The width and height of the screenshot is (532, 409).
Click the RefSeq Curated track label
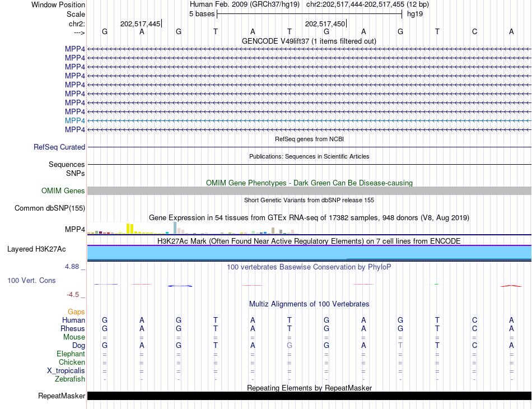pos(59,147)
